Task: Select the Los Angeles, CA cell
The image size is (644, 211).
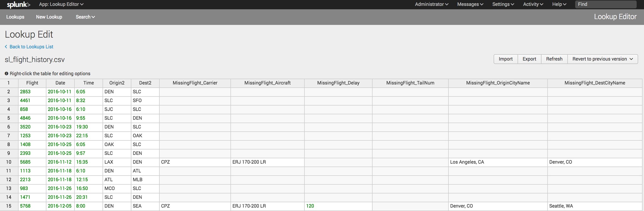Action: [x=498, y=162]
